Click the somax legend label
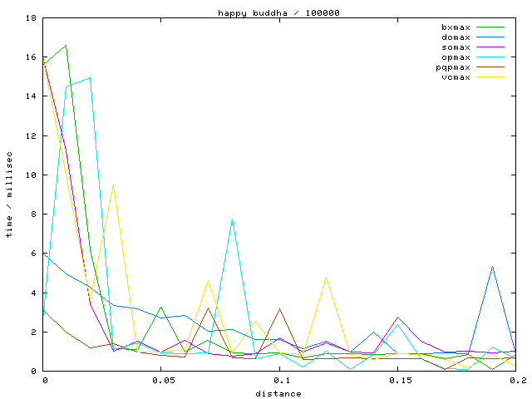 [x=456, y=47]
